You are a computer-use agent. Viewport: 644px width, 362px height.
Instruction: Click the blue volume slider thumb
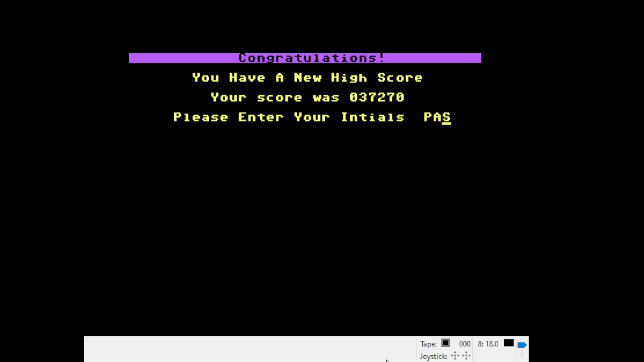[x=522, y=345]
